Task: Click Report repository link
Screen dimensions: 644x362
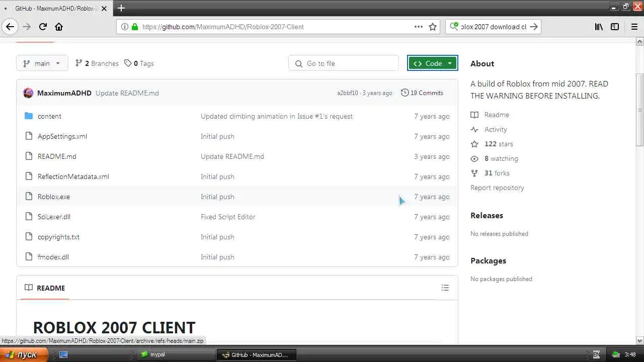Action: pos(497,188)
